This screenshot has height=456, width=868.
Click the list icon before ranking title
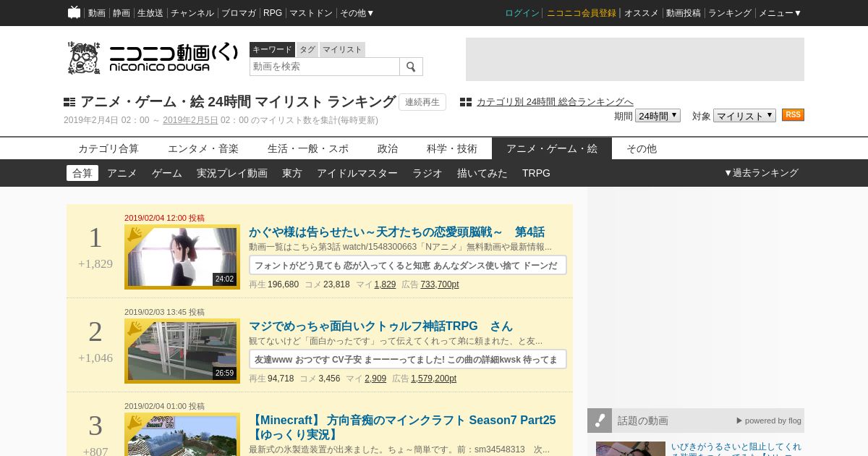(69, 102)
